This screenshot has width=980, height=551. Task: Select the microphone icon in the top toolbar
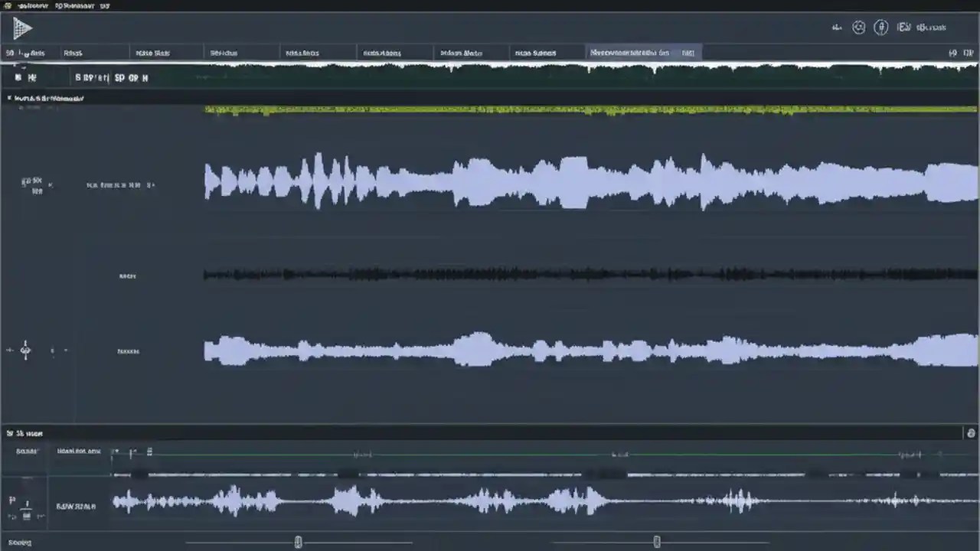click(881, 28)
